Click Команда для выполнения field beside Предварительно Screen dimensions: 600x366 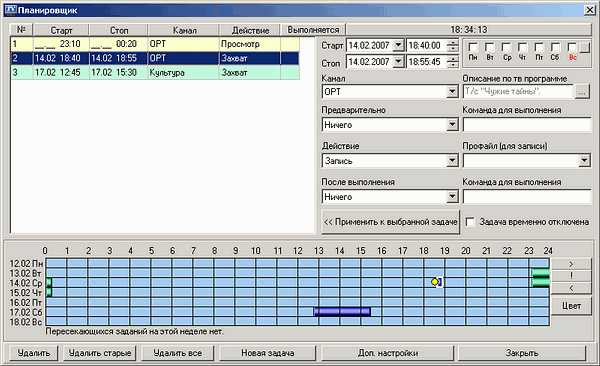pyautogui.click(x=527, y=124)
